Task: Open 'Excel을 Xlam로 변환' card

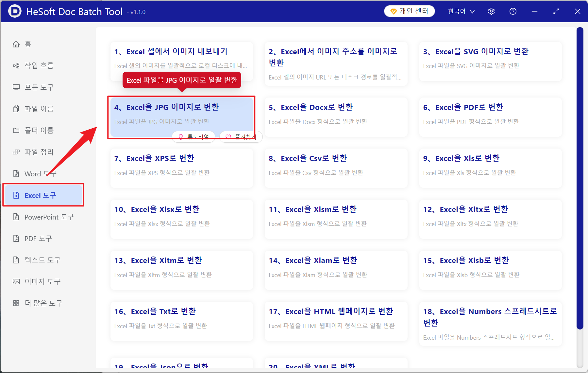Action: (x=336, y=270)
